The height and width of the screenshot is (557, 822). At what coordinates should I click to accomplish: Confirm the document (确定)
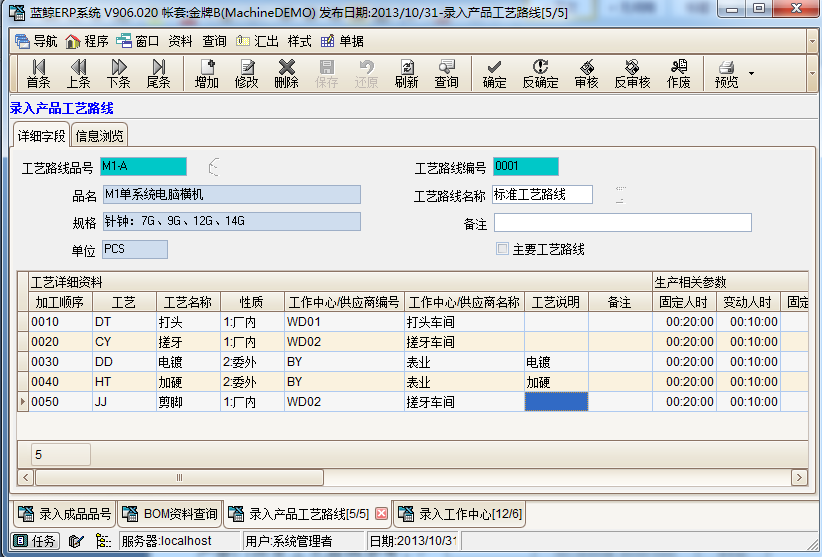click(x=494, y=74)
